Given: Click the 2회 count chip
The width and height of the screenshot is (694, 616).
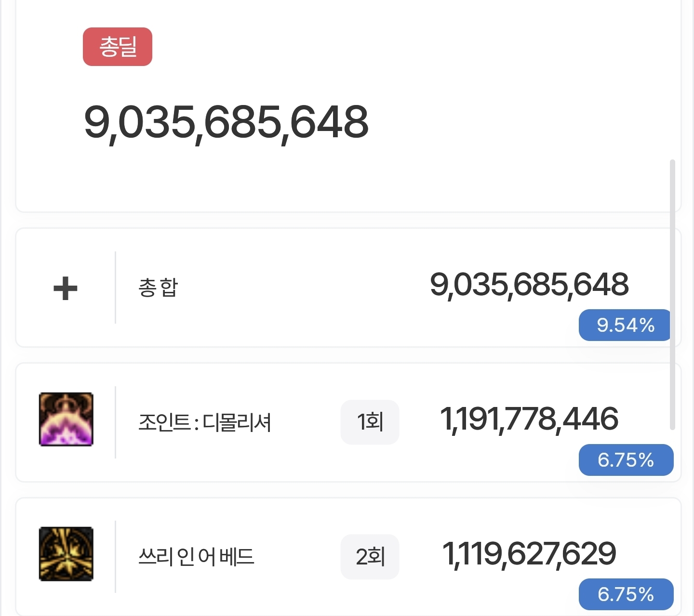Looking at the screenshot, I should [x=370, y=557].
